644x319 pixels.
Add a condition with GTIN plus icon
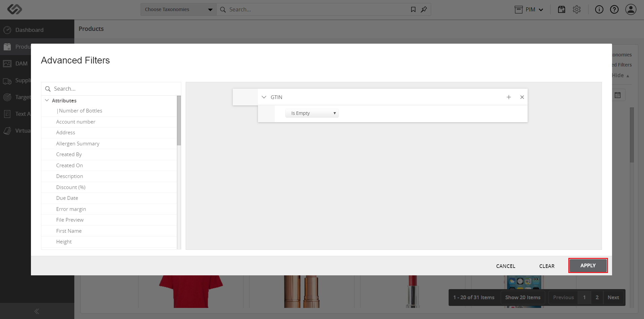pos(509,97)
